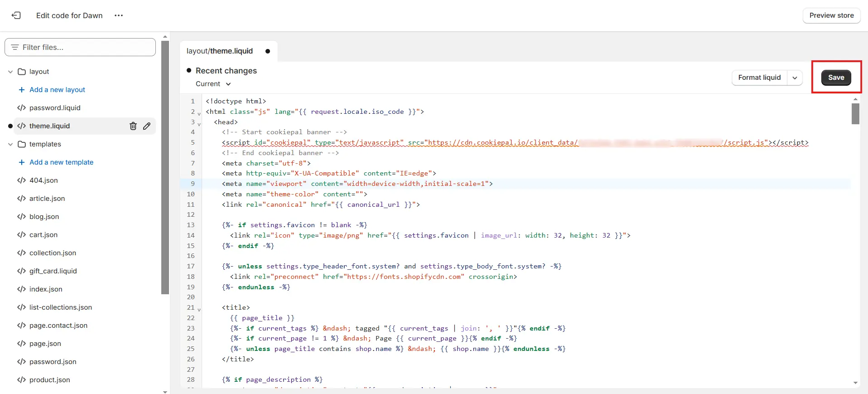868x394 pixels.
Task: Select the layout/theme.liquid tab
Action: click(220, 51)
